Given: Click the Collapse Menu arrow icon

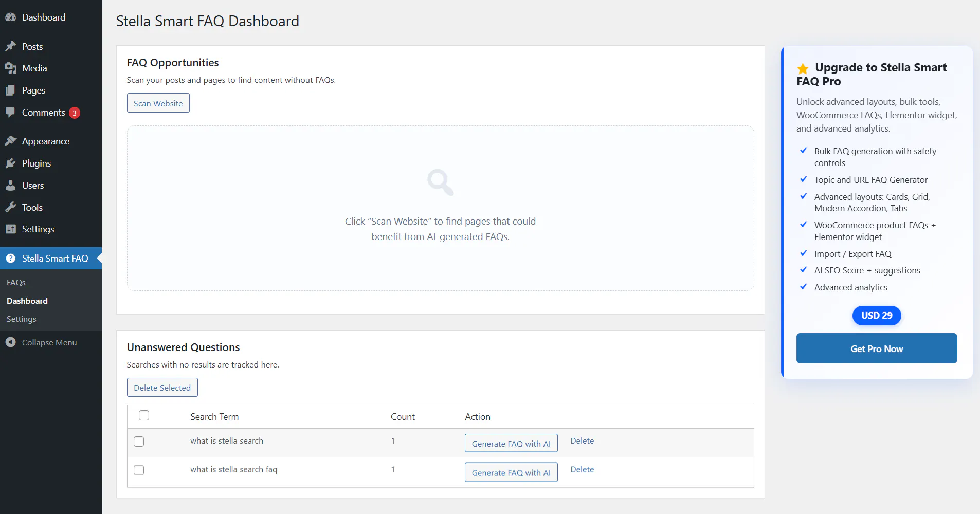Looking at the screenshot, I should click(11, 342).
